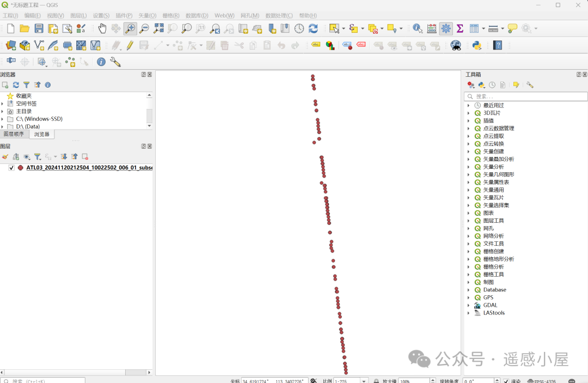Click the blue info icon in third toolbar
The height and width of the screenshot is (383, 588).
click(x=101, y=62)
